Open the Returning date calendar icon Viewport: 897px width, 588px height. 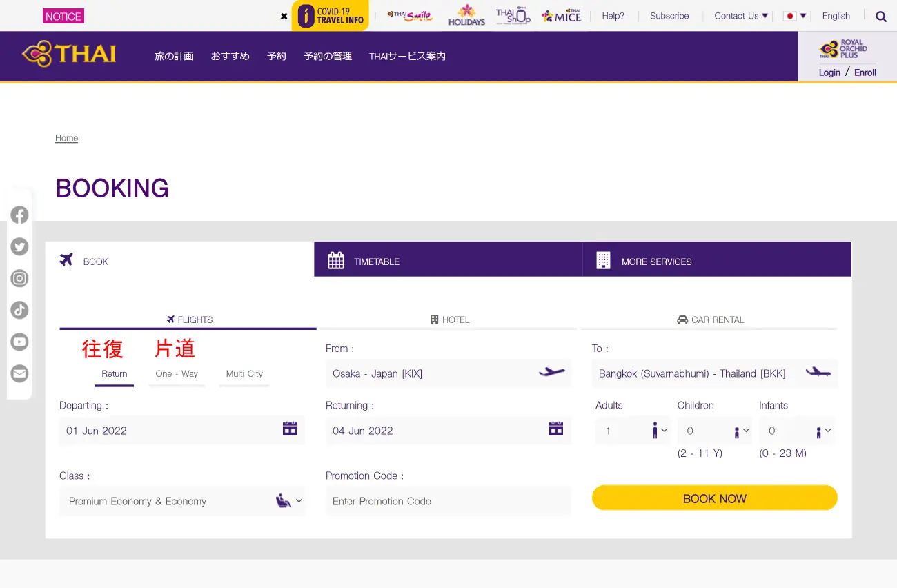coord(556,429)
